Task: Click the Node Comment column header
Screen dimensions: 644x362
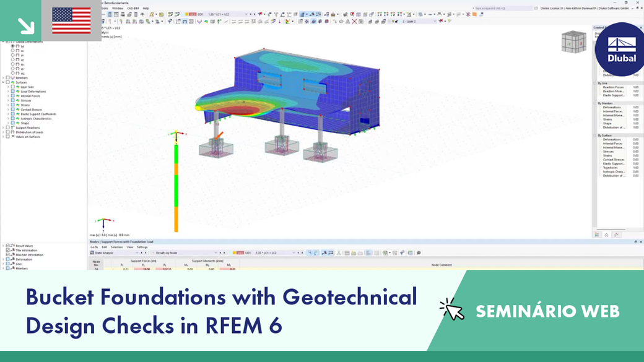Action: 442,265
